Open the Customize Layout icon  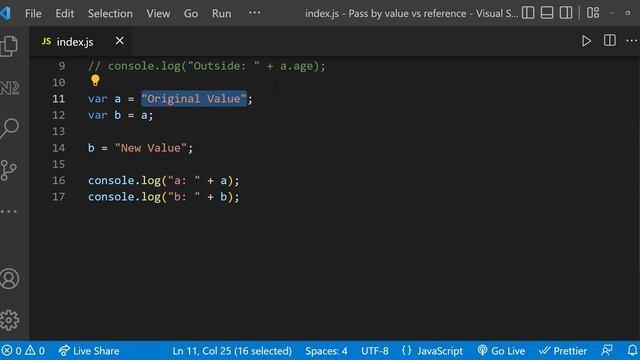click(593, 13)
